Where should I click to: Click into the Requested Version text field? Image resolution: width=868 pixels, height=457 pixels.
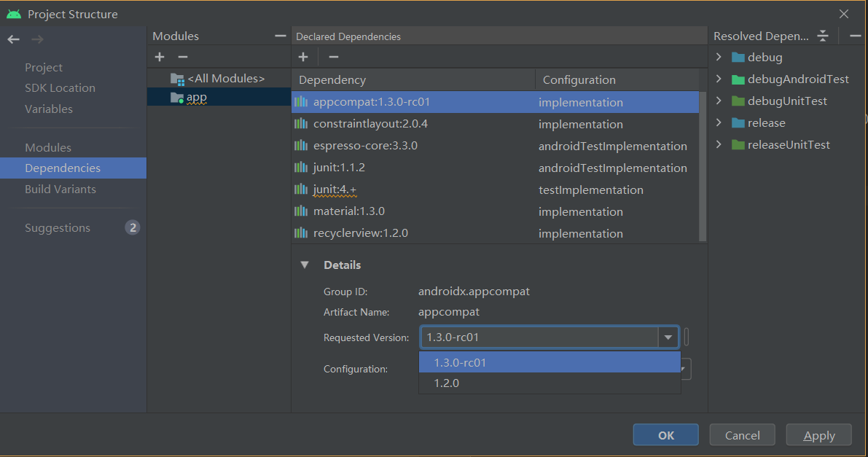[539, 337]
